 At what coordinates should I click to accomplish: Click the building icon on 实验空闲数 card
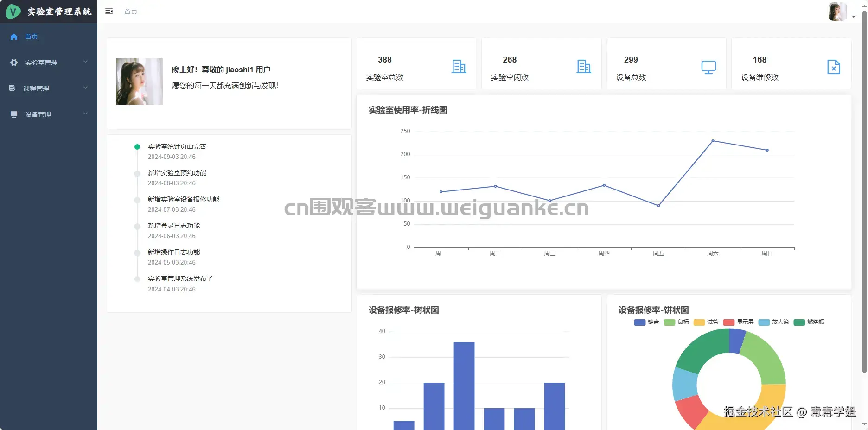(584, 67)
